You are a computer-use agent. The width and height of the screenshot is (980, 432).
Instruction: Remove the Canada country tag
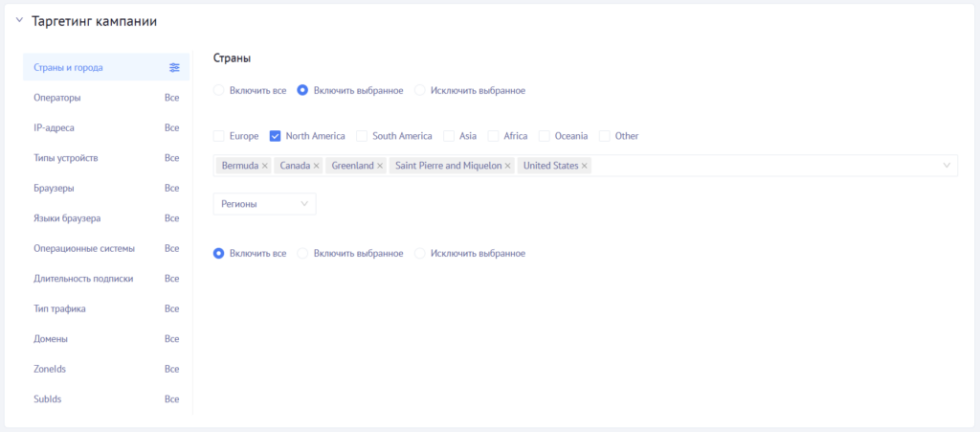click(317, 166)
